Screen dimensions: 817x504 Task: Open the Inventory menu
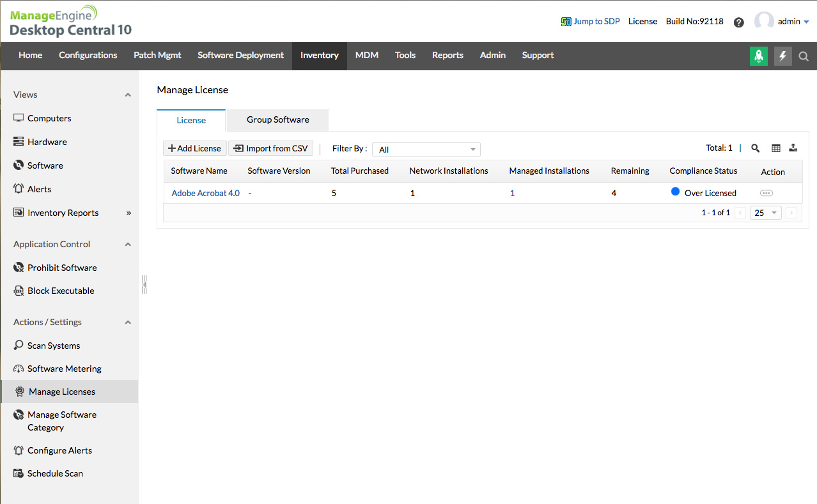(x=320, y=56)
